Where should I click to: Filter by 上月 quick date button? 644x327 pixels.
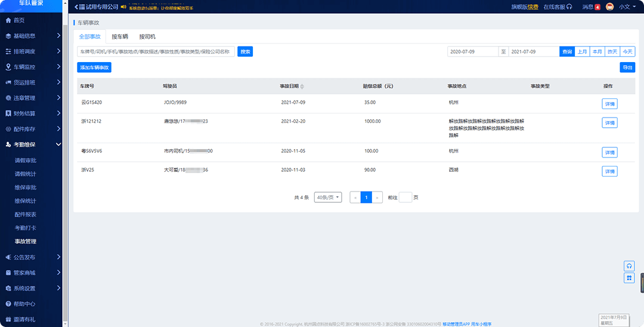[582, 52]
